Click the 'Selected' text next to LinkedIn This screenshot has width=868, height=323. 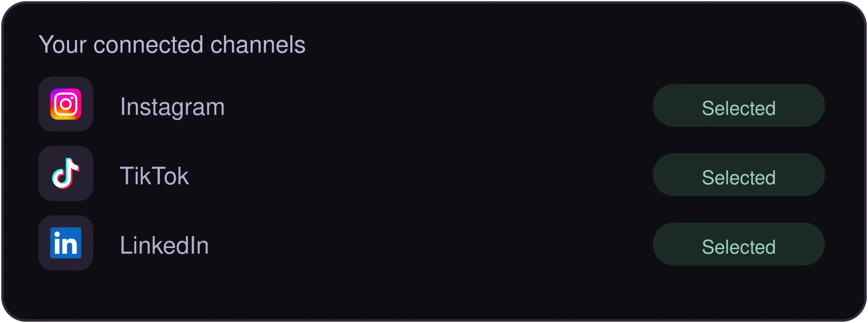tap(738, 247)
